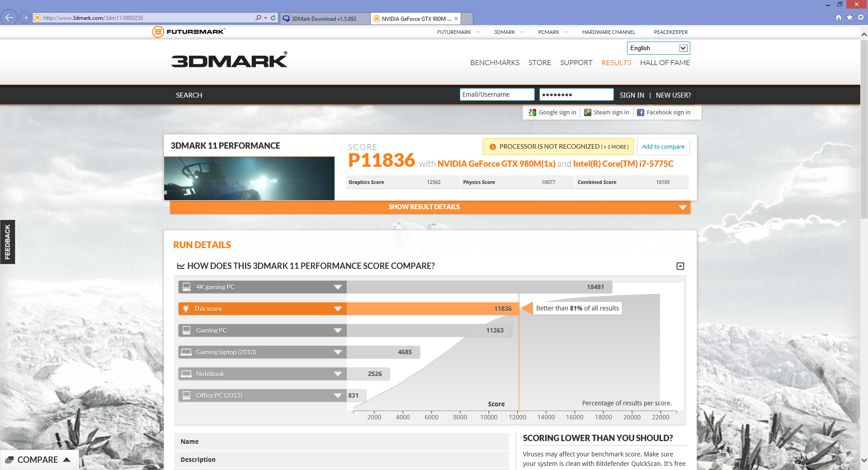Click the NVIDIA GeForce GTX 980M(1x) link
The width and height of the screenshot is (868, 470).
click(496, 164)
